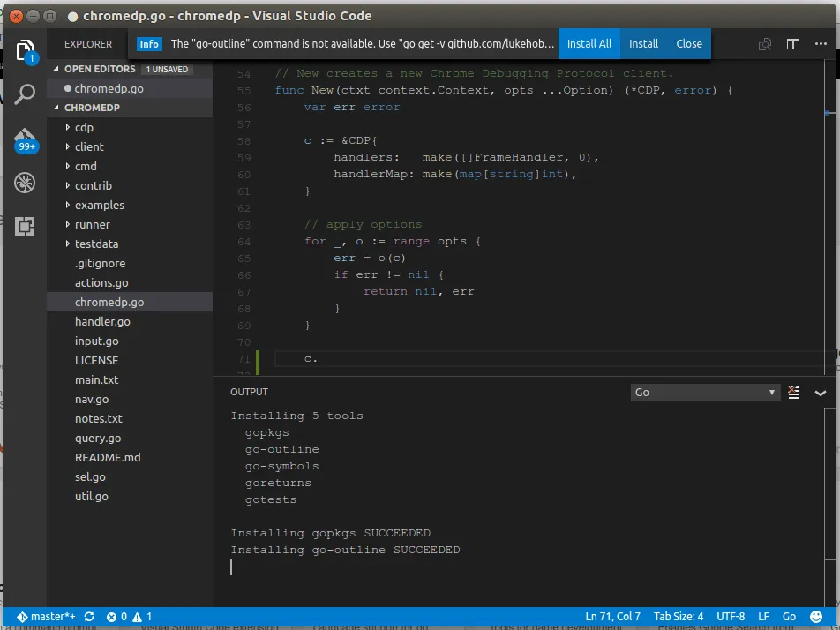Expand the testdata folder

(x=96, y=244)
